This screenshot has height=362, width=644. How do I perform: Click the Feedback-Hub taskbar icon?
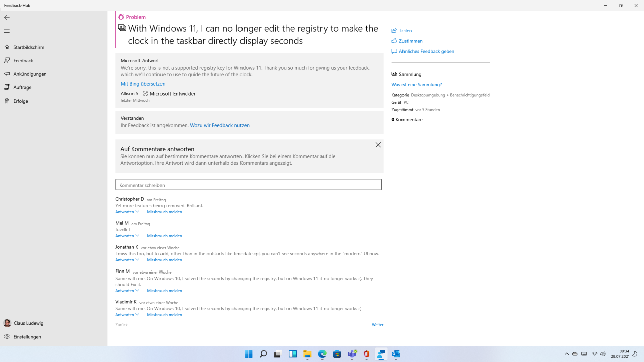click(381, 354)
